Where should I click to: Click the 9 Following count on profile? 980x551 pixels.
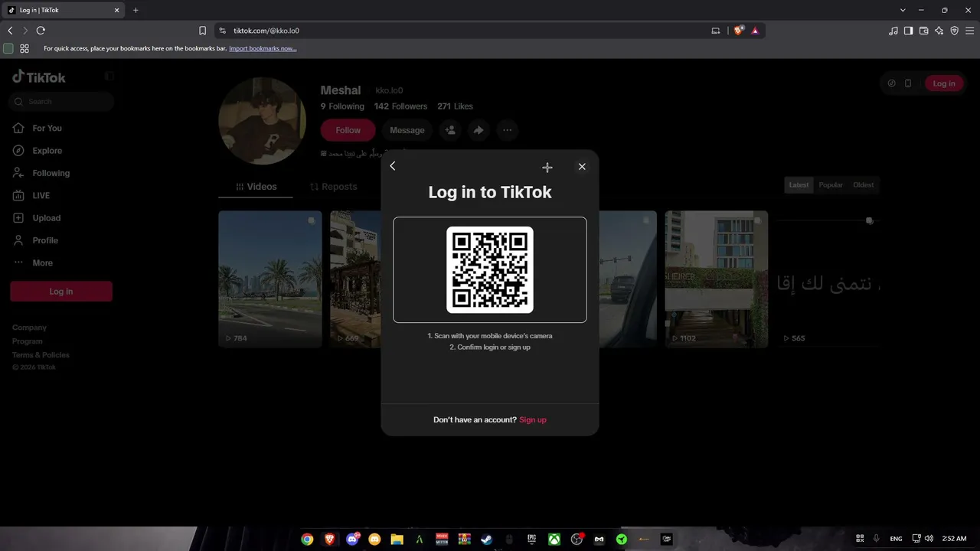[342, 106]
